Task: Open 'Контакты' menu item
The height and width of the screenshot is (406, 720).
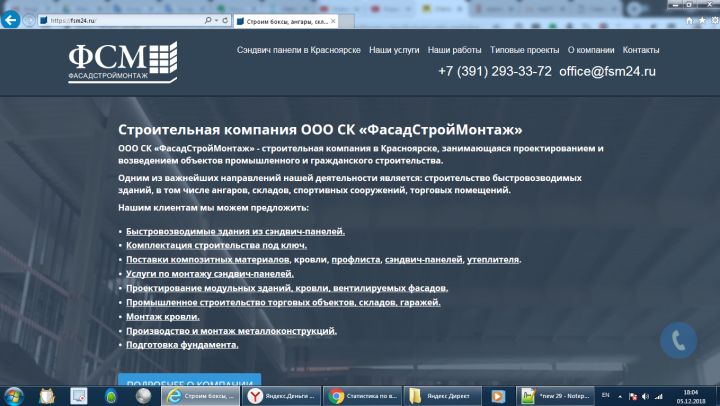Action: 641,50
